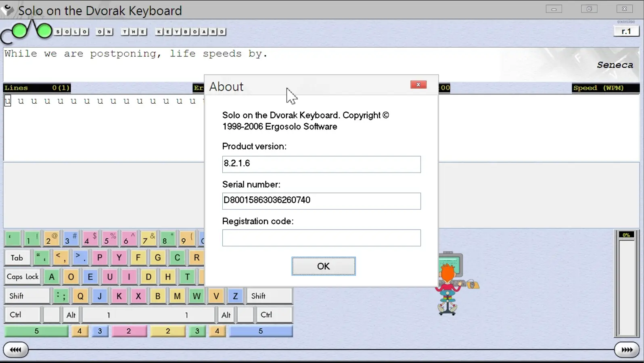Click the spacebar on the virtual keyboard
The image size is (644, 363).
(x=148, y=315)
